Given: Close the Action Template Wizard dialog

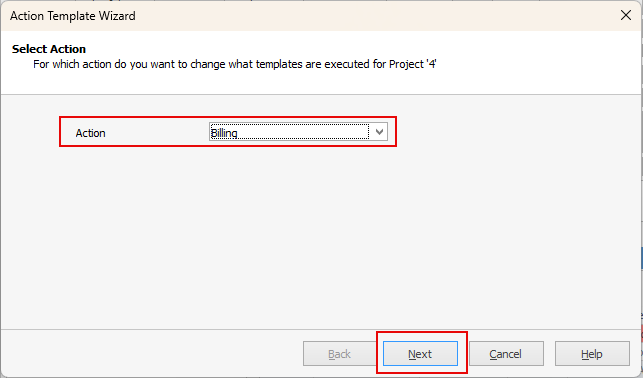Looking at the screenshot, I should (626, 16).
